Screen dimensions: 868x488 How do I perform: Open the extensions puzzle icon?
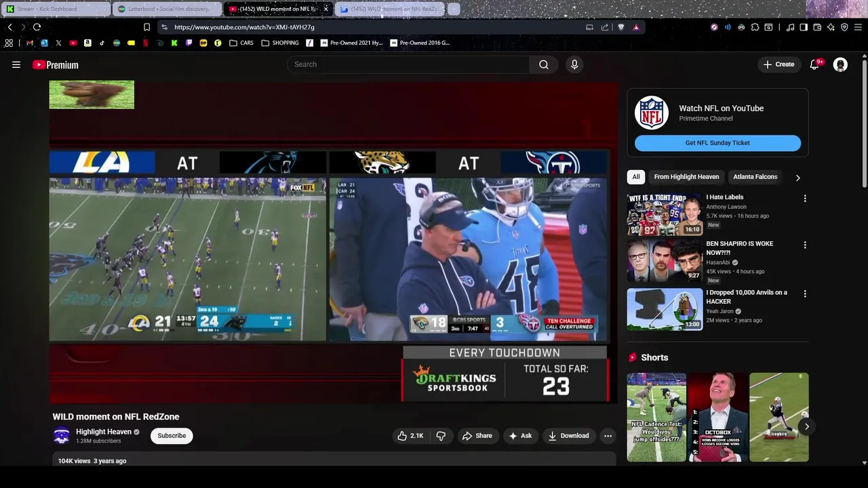click(755, 27)
